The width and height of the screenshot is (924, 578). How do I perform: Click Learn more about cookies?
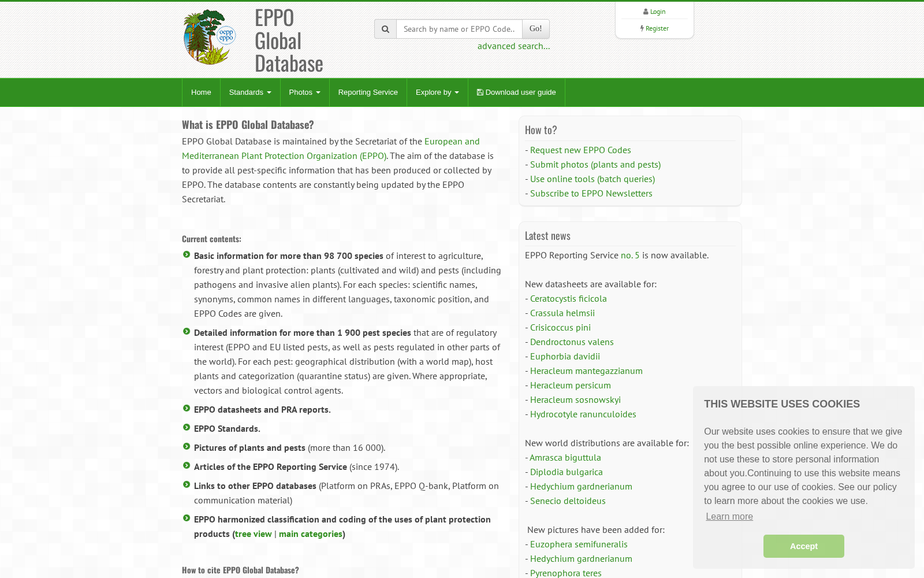[729, 517]
